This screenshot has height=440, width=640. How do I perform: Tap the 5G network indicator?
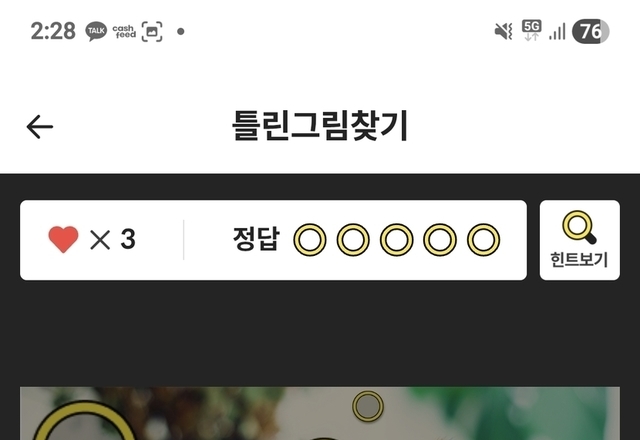531,31
